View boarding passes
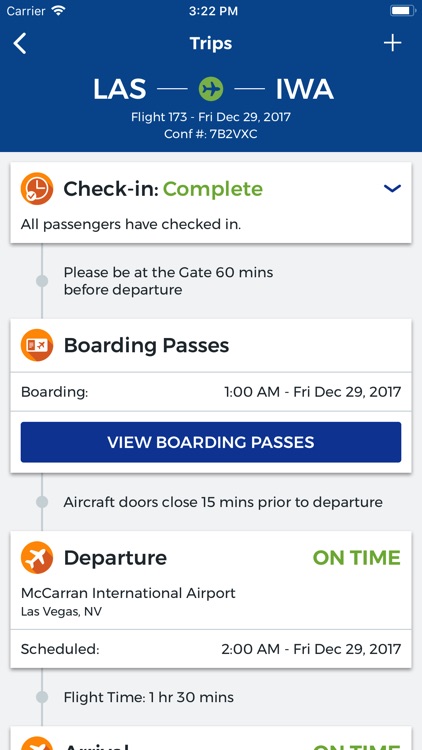This screenshot has height=750, width=422. (211, 442)
